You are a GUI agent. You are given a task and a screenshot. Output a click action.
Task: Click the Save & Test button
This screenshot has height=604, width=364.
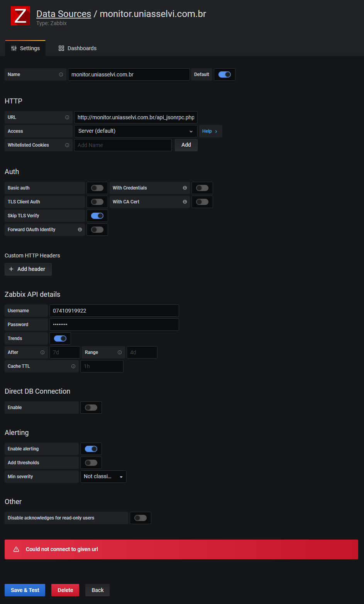[x=25, y=590]
